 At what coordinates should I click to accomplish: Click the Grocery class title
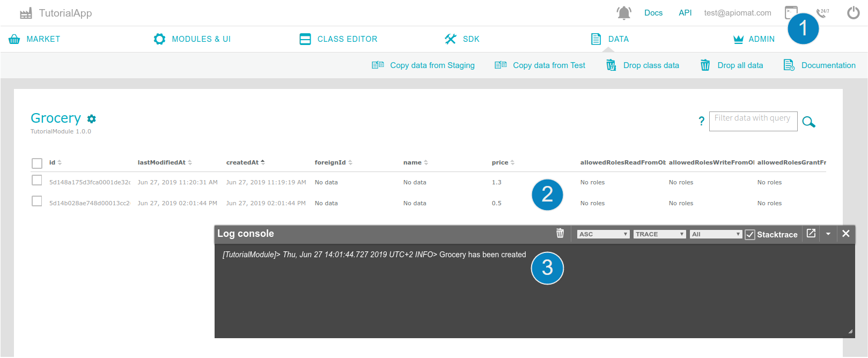(56, 118)
